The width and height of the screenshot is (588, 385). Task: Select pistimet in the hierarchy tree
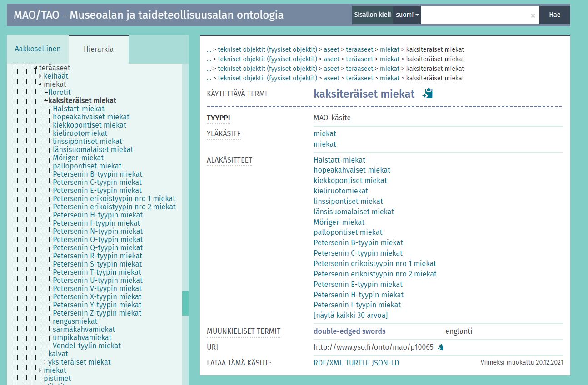point(57,378)
